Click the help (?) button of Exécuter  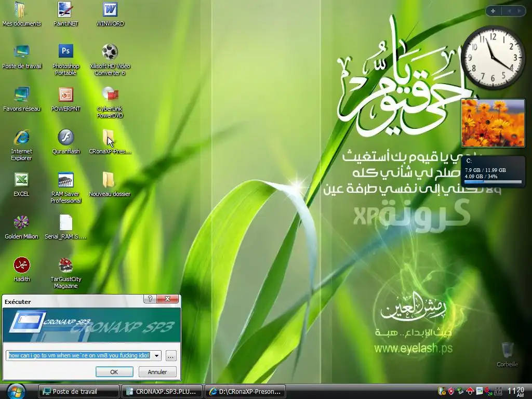(x=150, y=299)
